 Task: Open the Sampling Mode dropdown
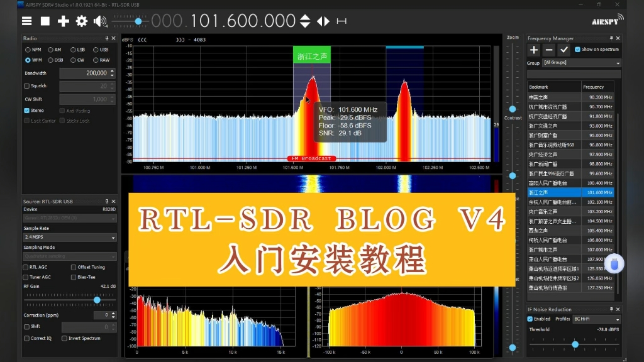[70, 256]
